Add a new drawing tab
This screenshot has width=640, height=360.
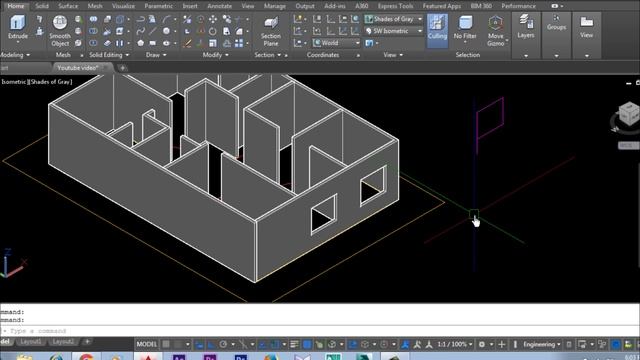(122, 68)
